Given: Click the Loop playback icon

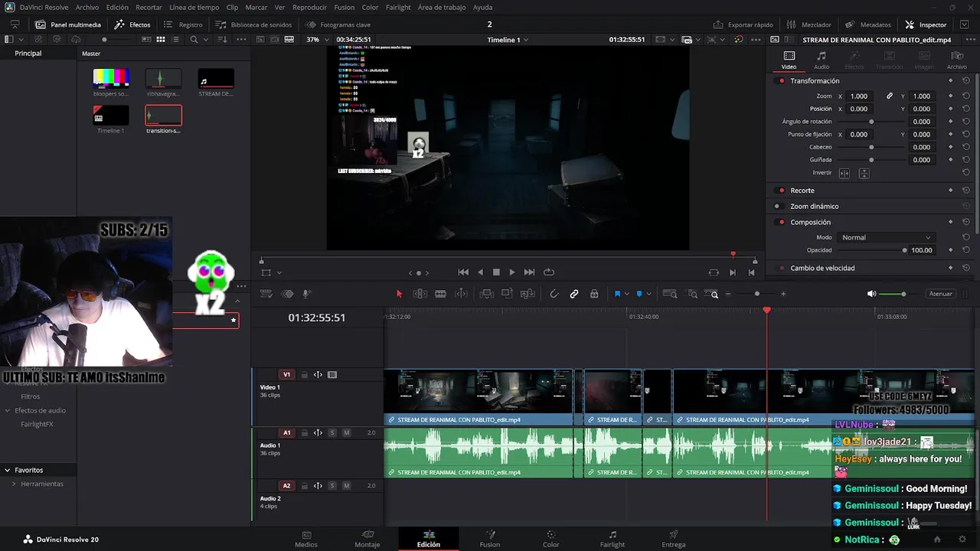Looking at the screenshot, I should click(549, 272).
